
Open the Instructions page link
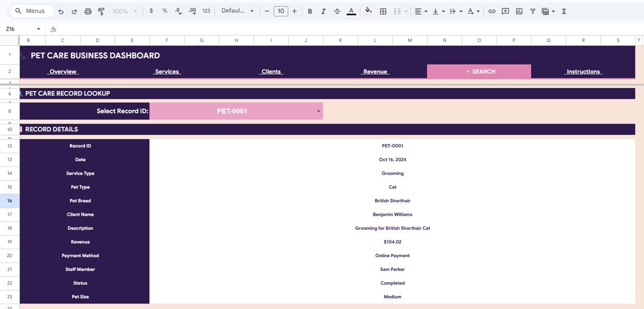[583, 71]
